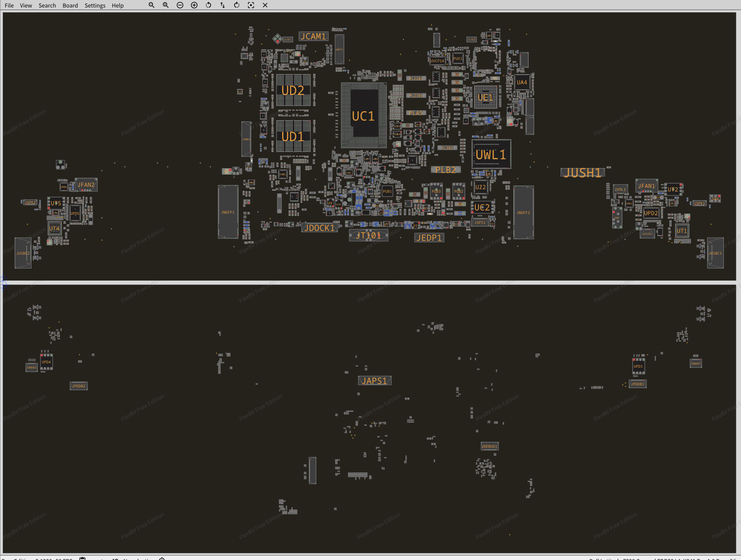741x560 pixels.
Task: Click the search zoom-out magnifier icon
Action: [x=151, y=5]
